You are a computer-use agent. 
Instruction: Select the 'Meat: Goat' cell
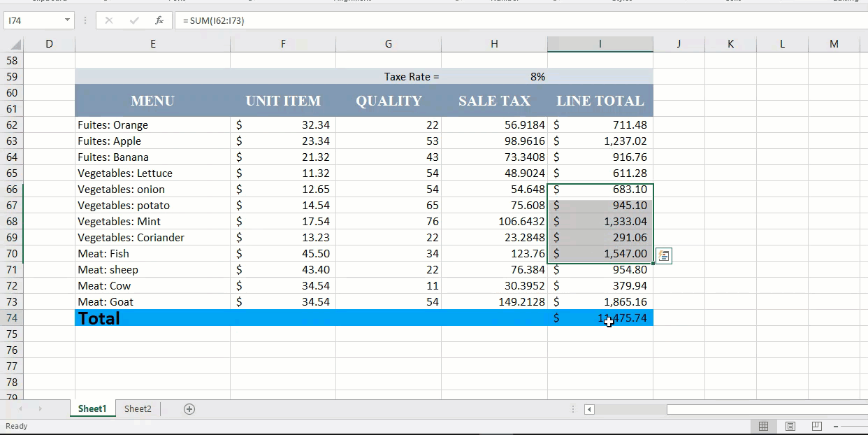(x=152, y=302)
